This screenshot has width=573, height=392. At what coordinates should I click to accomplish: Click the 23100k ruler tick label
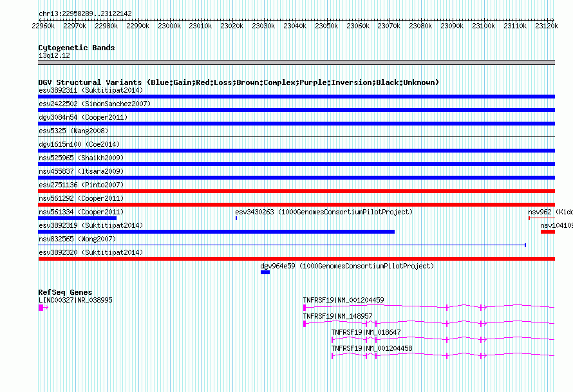(x=484, y=26)
